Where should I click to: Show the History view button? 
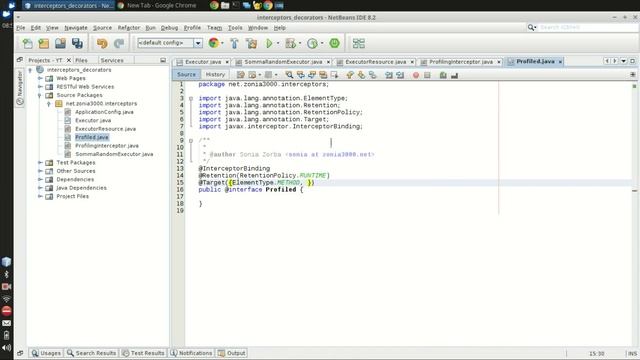[x=215, y=75]
